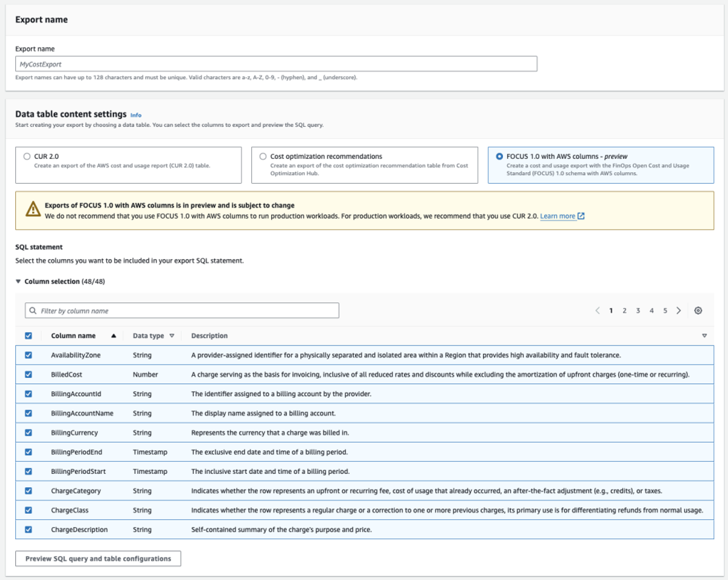This screenshot has width=728, height=580.
Task: Click the warning triangle icon in preview alert
Action: (33, 210)
